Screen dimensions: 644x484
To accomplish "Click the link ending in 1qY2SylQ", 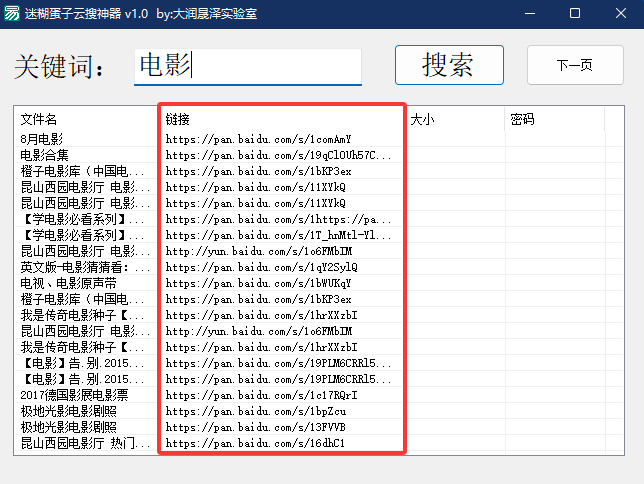I will coord(261,267).
